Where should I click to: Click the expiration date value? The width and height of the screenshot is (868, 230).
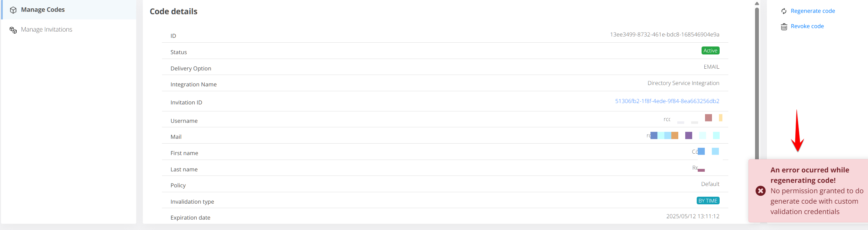coord(693,216)
